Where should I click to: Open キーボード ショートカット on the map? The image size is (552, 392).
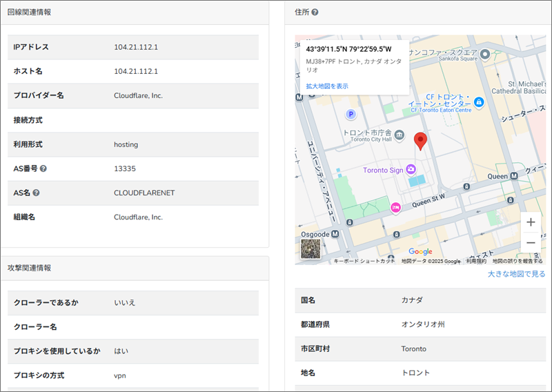coord(364,262)
